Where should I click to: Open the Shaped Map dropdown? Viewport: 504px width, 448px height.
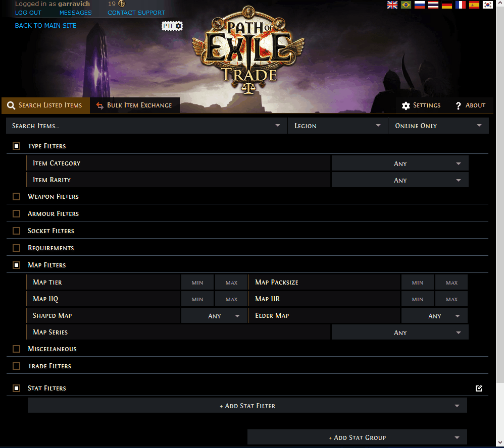(x=215, y=316)
